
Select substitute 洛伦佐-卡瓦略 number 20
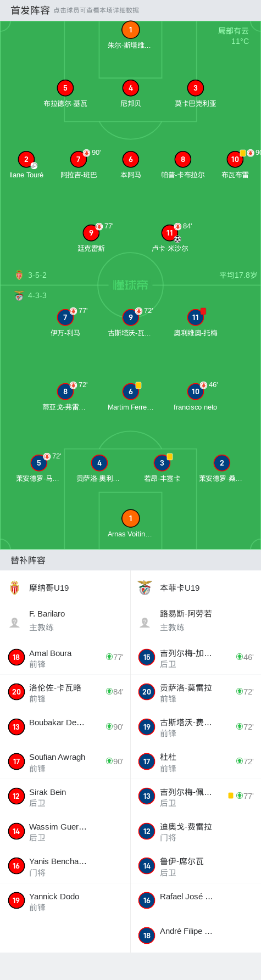click(65, 692)
